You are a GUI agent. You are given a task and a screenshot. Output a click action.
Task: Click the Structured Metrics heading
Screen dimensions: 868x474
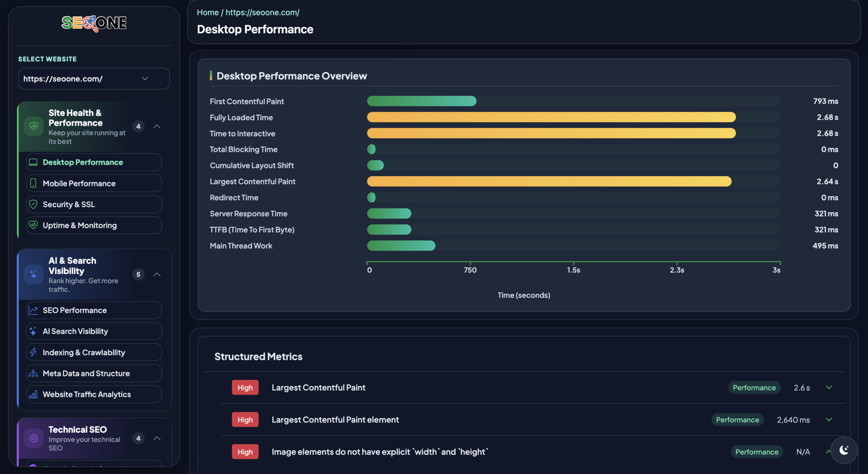coord(258,356)
